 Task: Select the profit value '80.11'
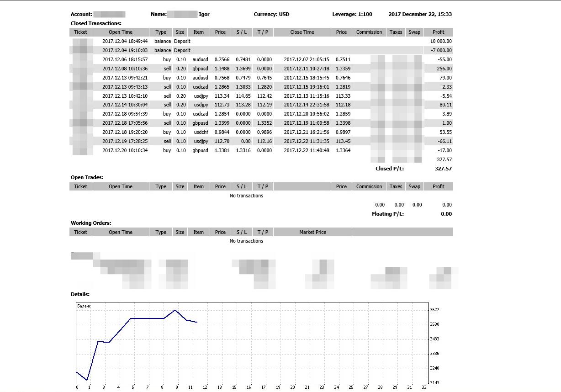point(445,105)
